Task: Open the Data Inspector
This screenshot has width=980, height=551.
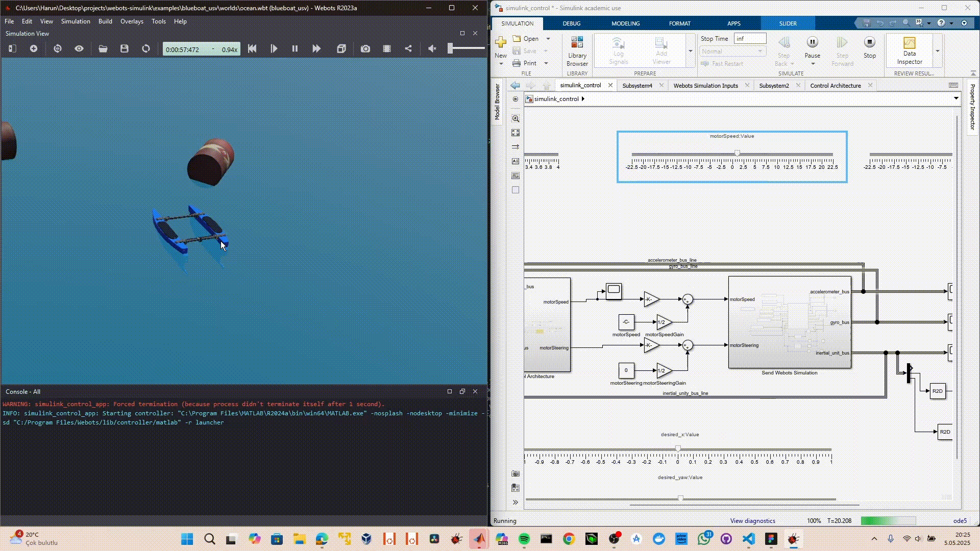Action: [x=910, y=51]
